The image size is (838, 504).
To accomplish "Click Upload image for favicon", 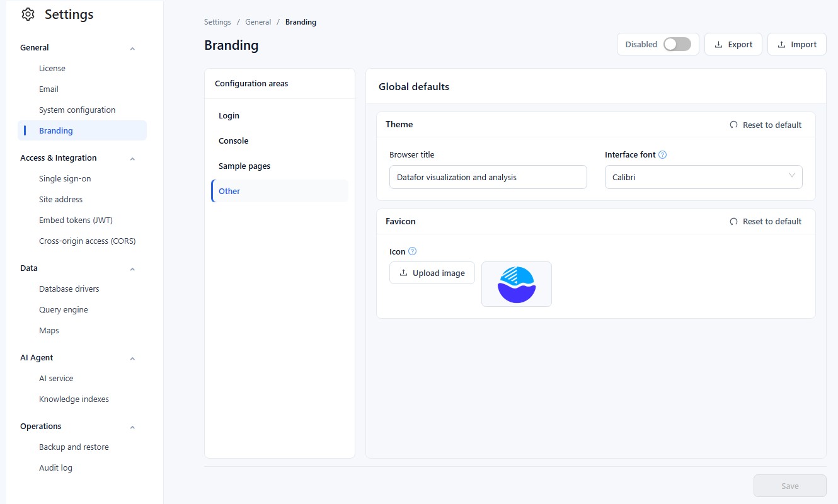I will pos(432,273).
